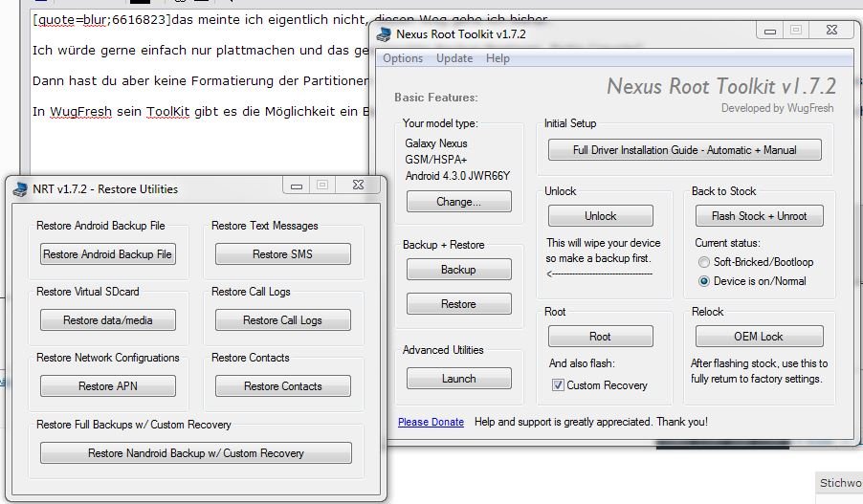
Task: Click Restore Call Logs button
Action: tap(283, 320)
